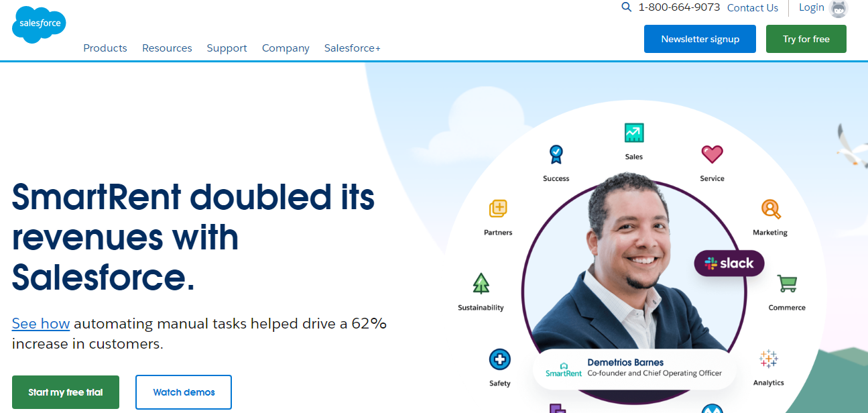Viewport: 868px width, 413px height.
Task: Select the Commerce shopping cart icon
Action: (x=787, y=284)
